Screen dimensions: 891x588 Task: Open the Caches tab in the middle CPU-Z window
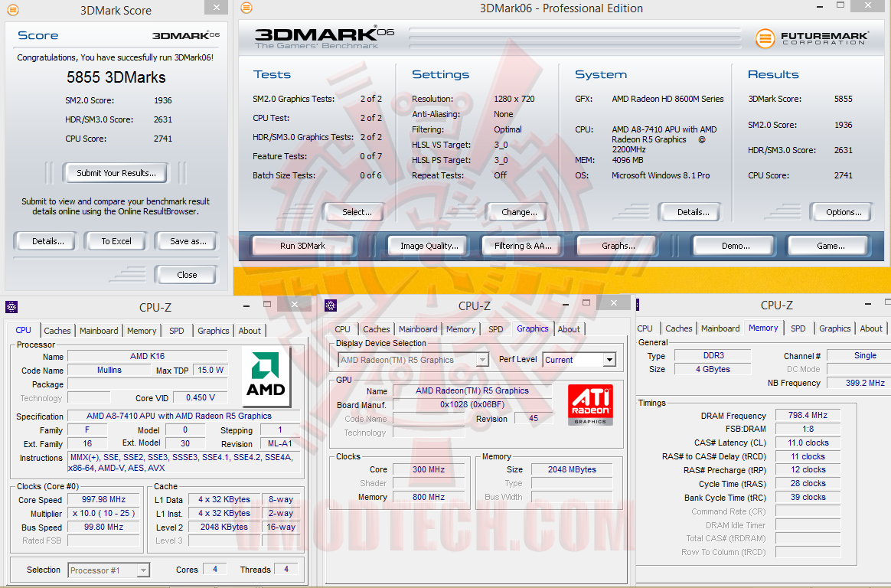click(x=377, y=329)
